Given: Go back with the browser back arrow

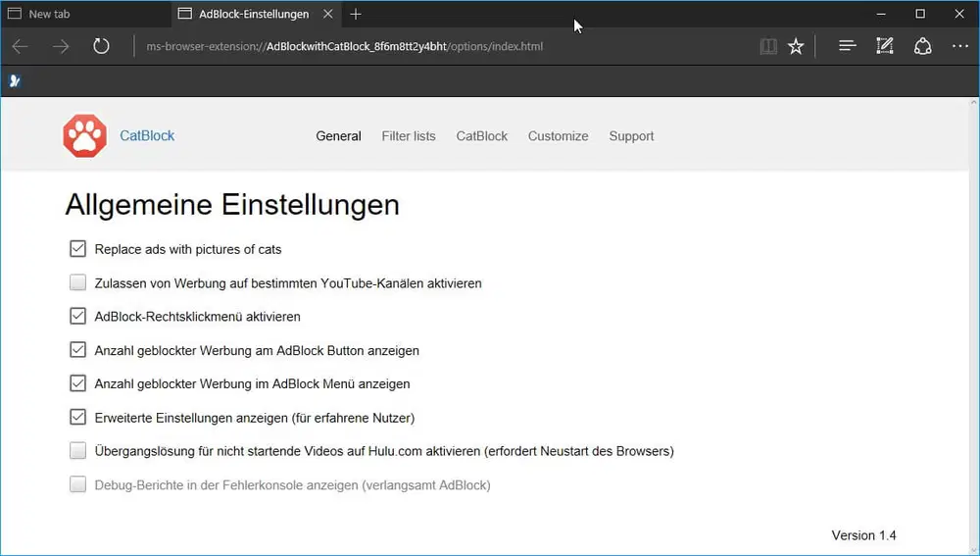Looking at the screenshot, I should (x=20, y=46).
